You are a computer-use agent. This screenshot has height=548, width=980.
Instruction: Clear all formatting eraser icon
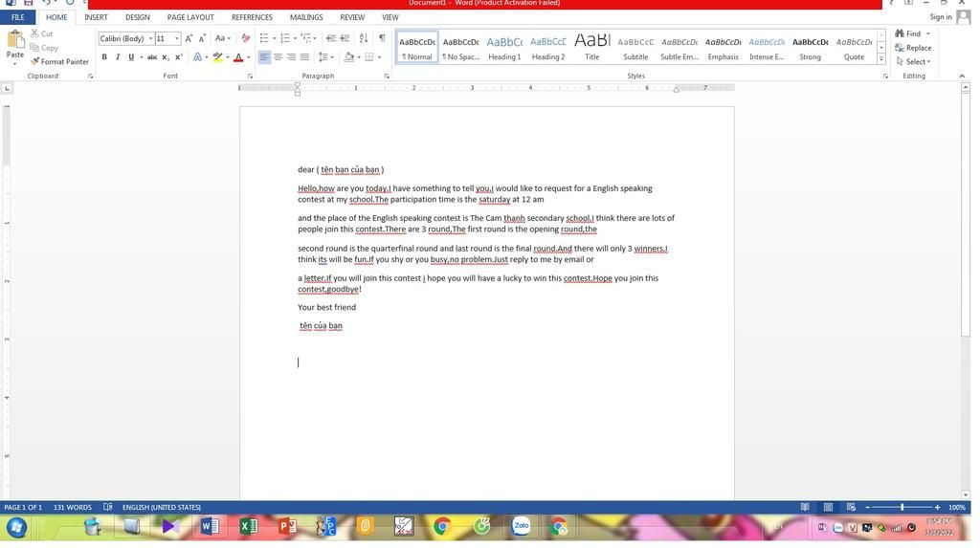pos(246,38)
